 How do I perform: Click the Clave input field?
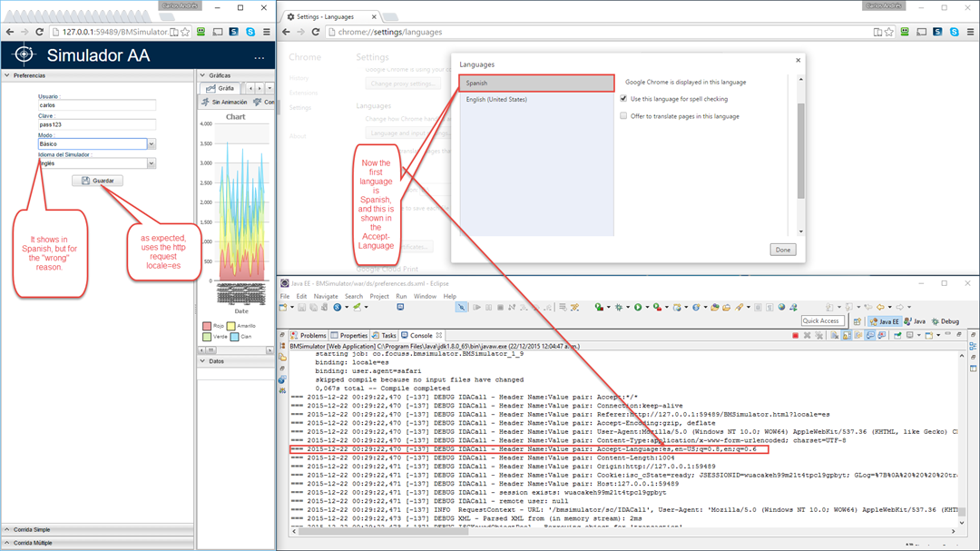[97, 124]
